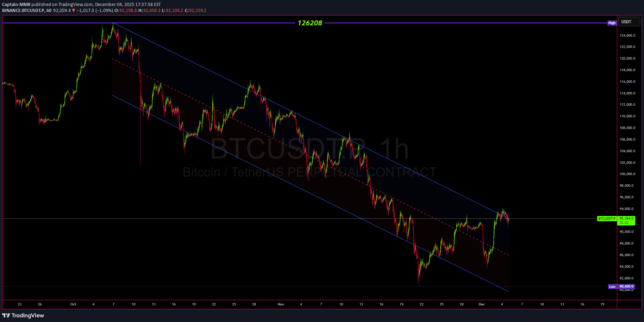Click the green 126208 price text label

[x=310, y=23]
